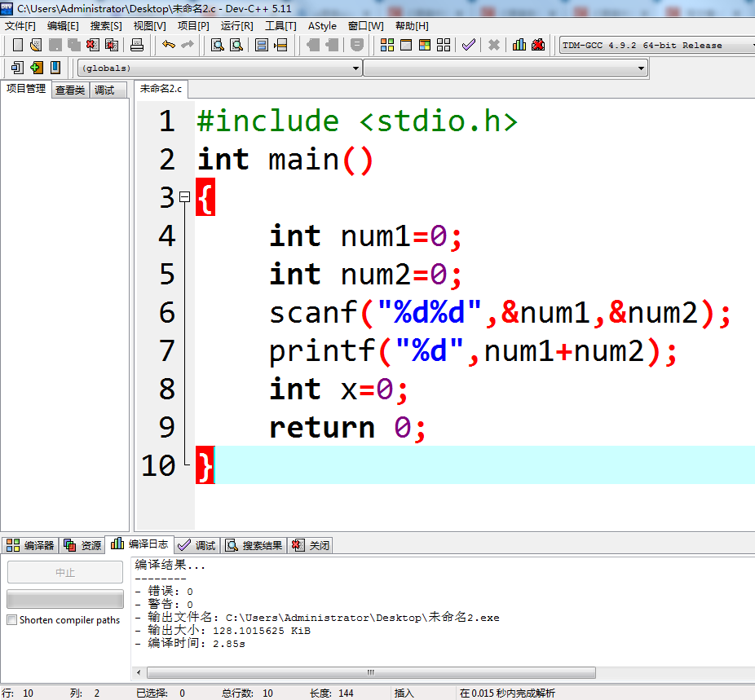Switch to 调试 bottom tab
755x700 pixels.
[197, 545]
